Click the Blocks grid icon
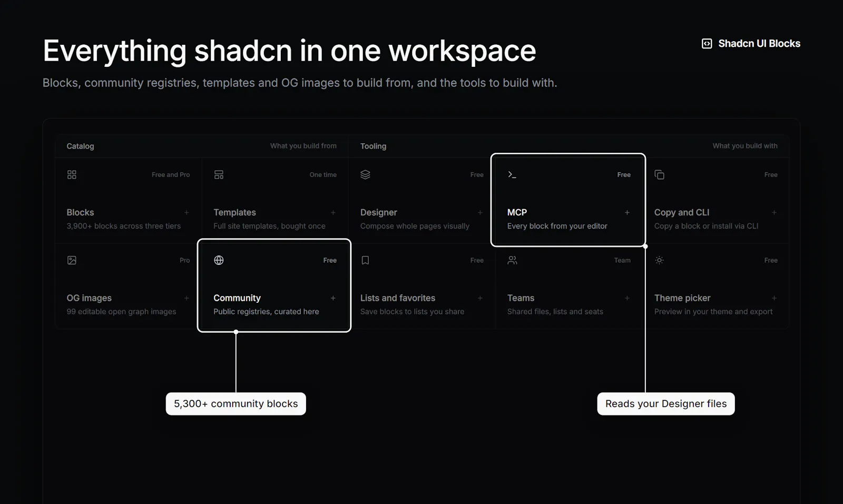The image size is (843, 504). pos(72,174)
